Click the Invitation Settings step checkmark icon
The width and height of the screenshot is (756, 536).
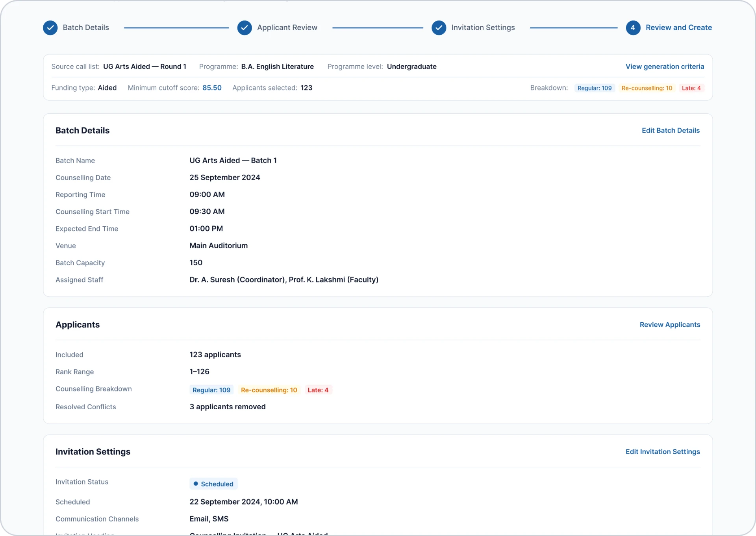coord(439,28)
